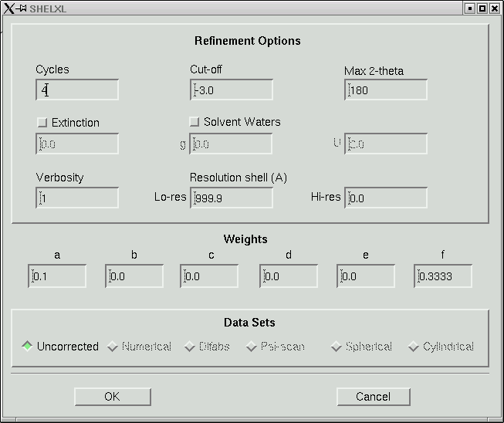This screenshot has height=423, width=504.
Task: Click the Verbosity input field
Action: point(77,198)
